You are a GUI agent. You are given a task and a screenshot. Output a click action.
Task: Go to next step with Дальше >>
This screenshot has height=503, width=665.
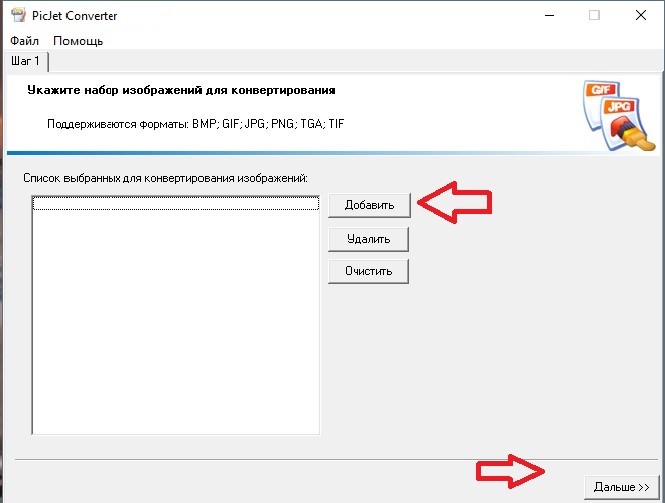pos(621,487)
